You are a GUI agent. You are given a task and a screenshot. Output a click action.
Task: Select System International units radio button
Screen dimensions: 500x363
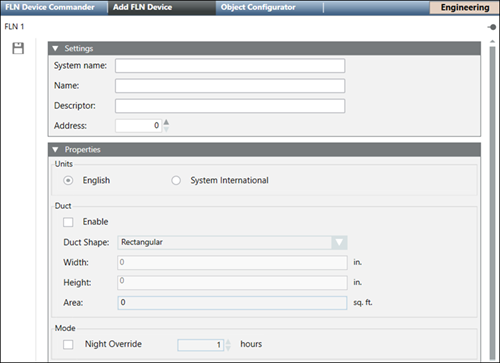click(x=176, y=181)
